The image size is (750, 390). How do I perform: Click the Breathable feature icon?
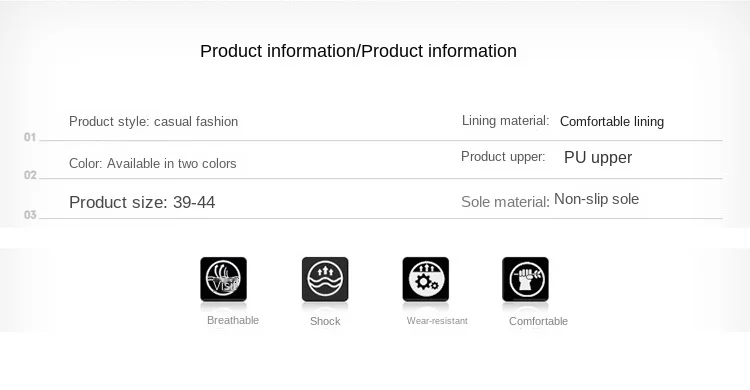(x=223, y=279)
